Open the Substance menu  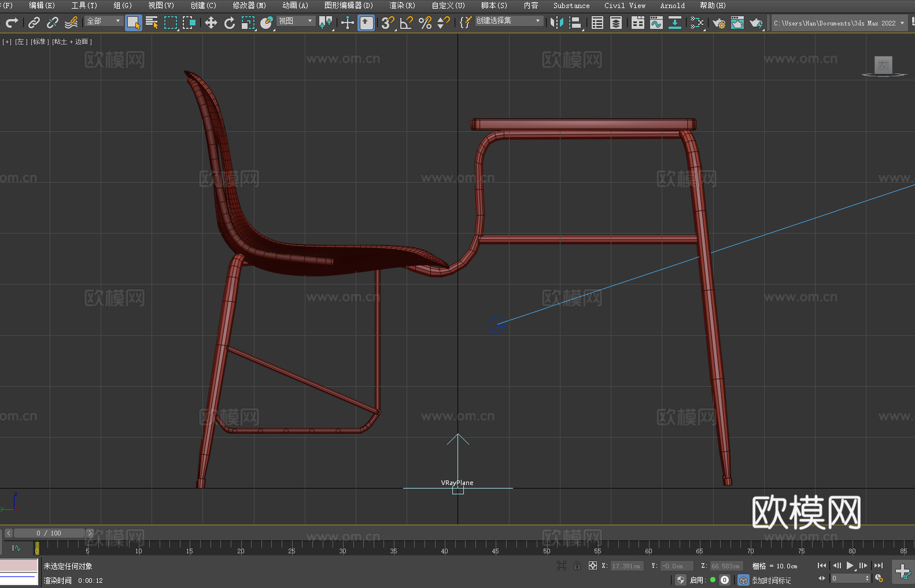tap(571, 5)
